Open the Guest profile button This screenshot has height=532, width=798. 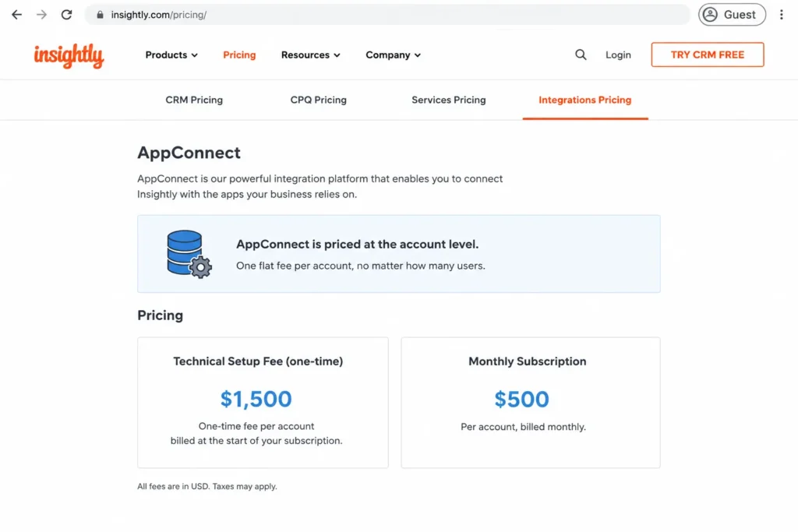click(x=732, y=15)
